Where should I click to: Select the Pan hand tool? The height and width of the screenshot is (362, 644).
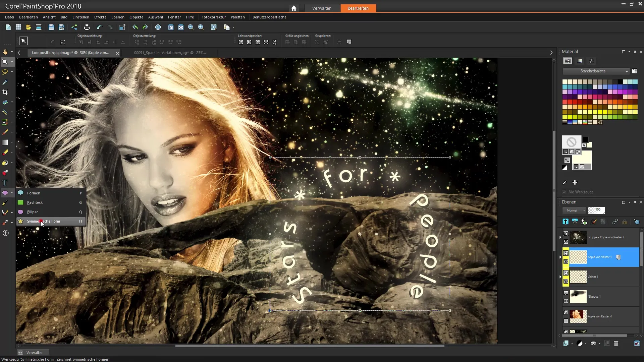[x=5, y=52]
